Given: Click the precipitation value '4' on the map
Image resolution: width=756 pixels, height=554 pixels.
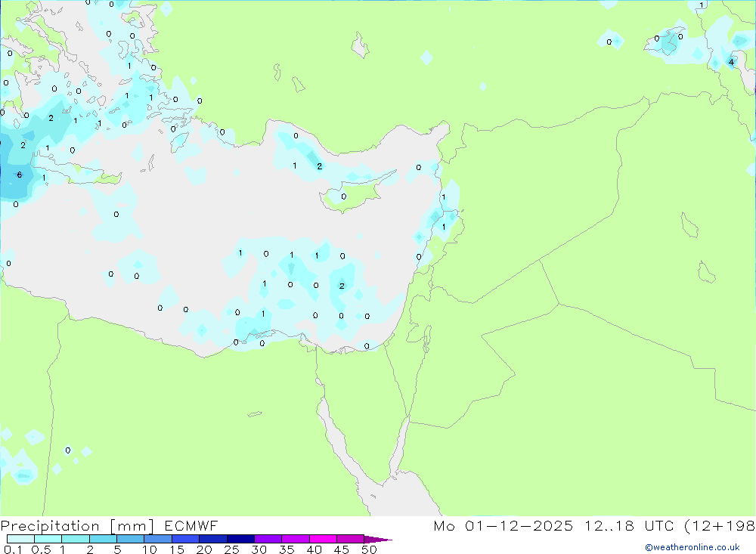Looking at the screenshot, I should click(731, 62).
